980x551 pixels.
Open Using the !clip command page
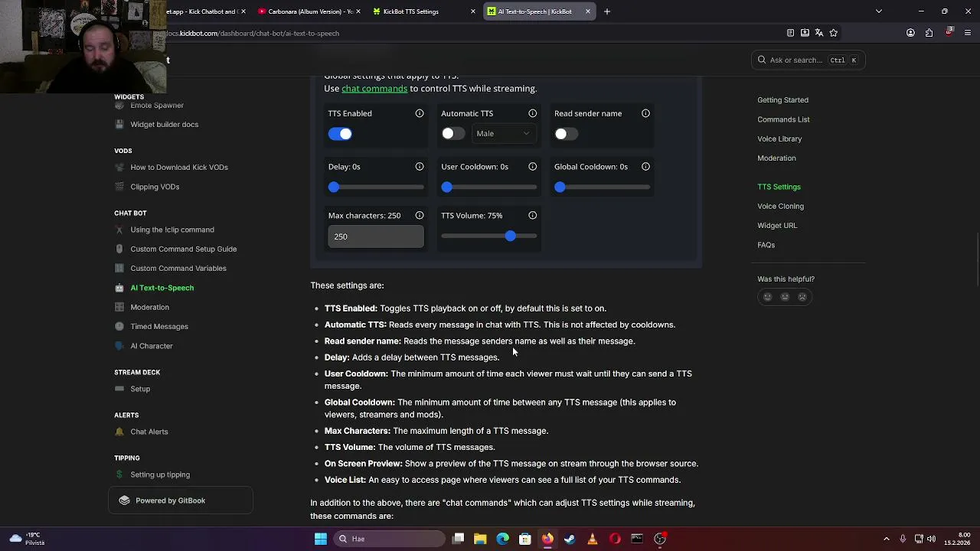[172, 230]
